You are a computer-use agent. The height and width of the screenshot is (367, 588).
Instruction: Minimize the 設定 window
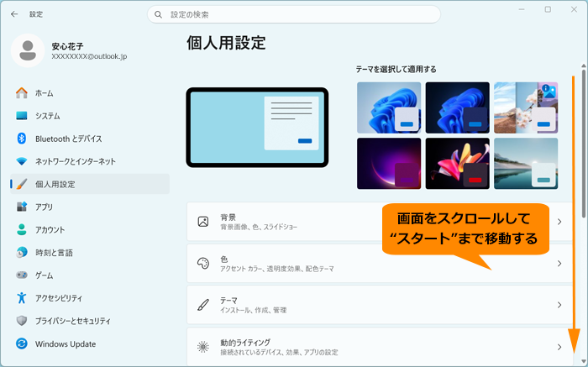(522, 10)
